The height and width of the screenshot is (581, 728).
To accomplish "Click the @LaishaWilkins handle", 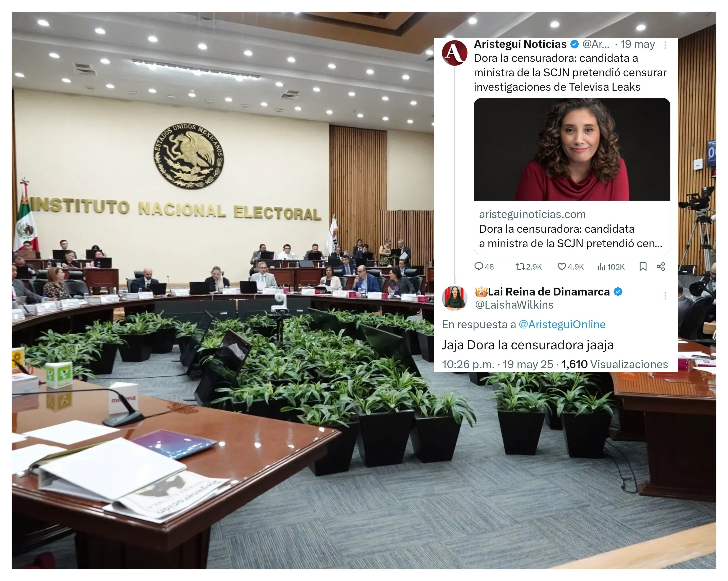I will pyautogui.click(x=514, y=305).
